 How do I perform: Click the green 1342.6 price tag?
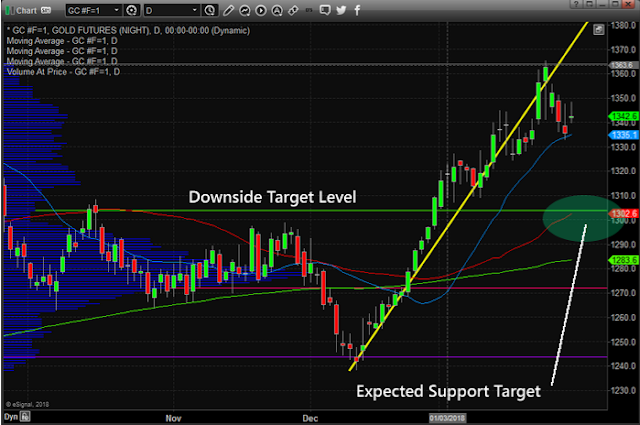623,116
